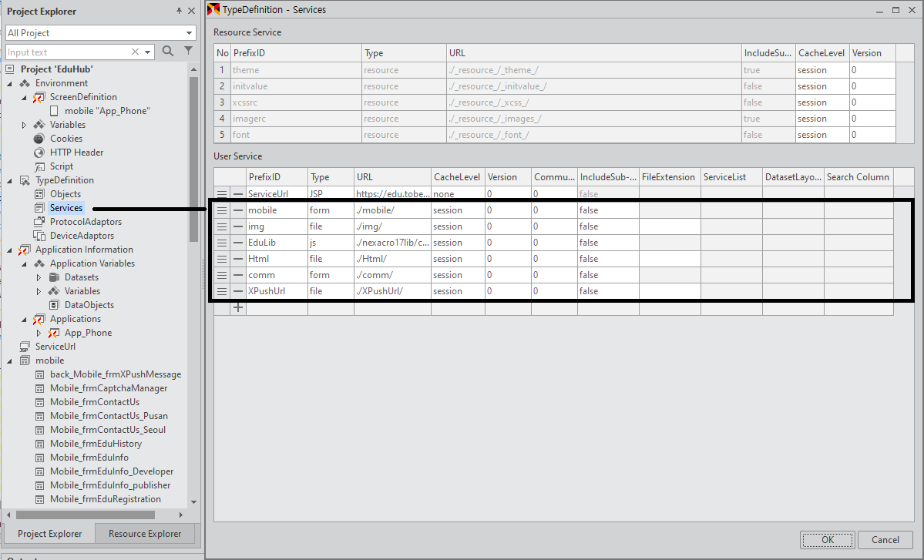924x560 pixels.
Task: Click the filter funnel icon
Action: pyautogui.click(x=188, y=52)
